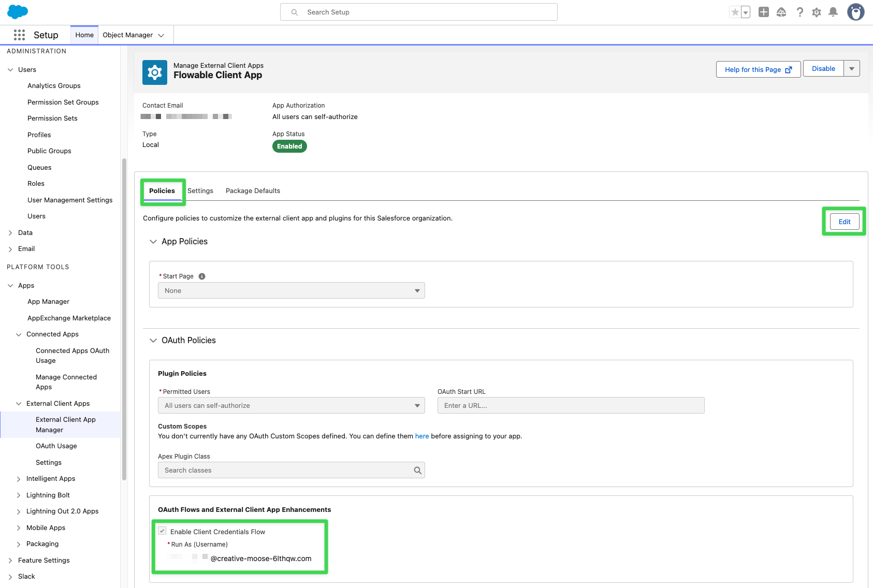Click the Edit button for policies
Viewport: 873px width, 588px height.
coord(844,221)
